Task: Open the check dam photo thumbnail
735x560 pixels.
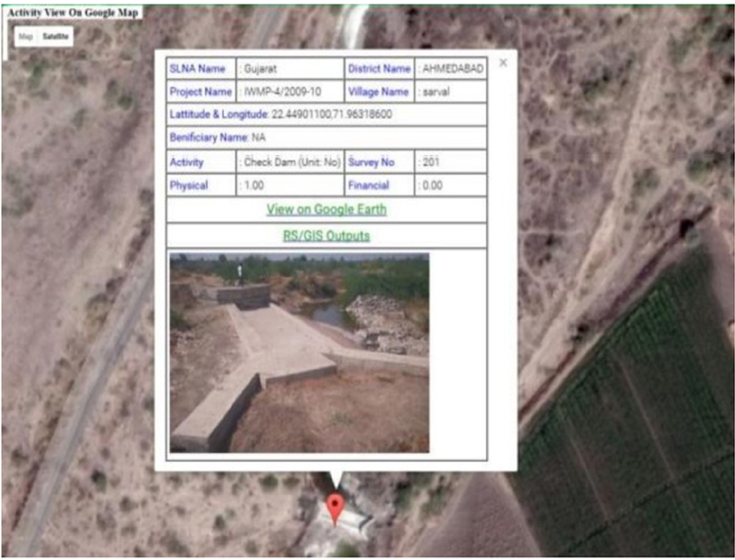Action: pyautogui.click(x=300, y=353)
